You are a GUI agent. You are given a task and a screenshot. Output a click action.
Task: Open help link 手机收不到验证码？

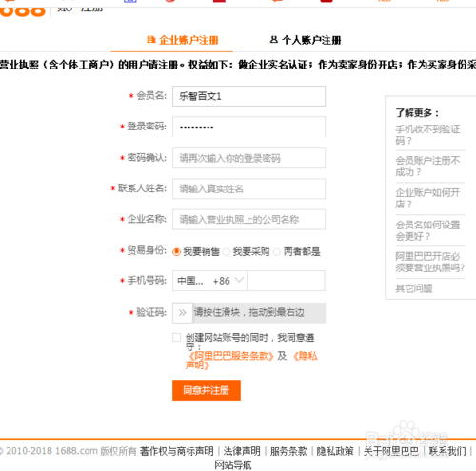tap(427, 134)
